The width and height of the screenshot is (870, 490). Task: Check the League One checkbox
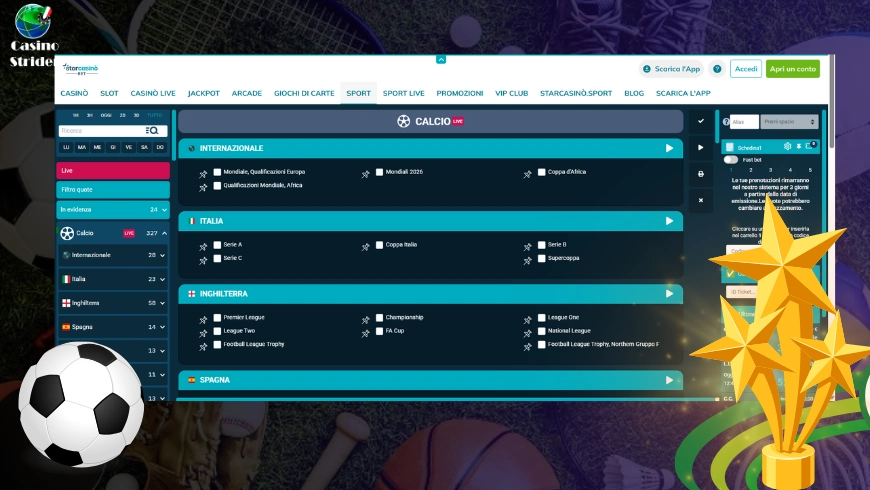pyautogui.click(x=542, y=317)
